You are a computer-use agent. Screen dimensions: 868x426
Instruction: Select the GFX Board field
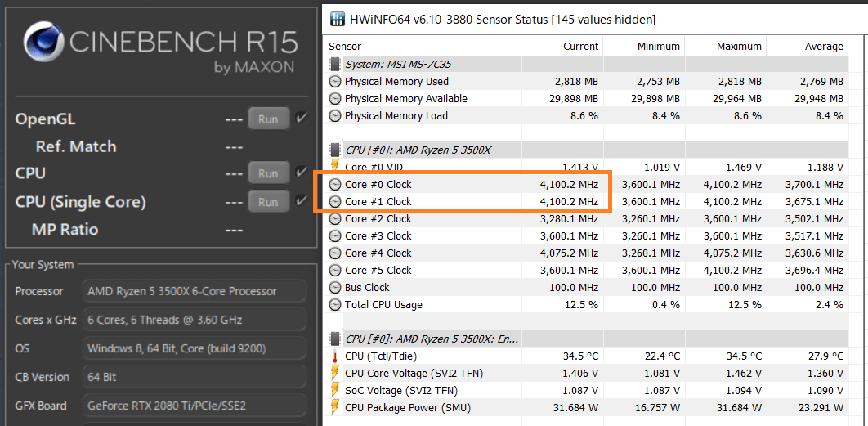point(194,406)
